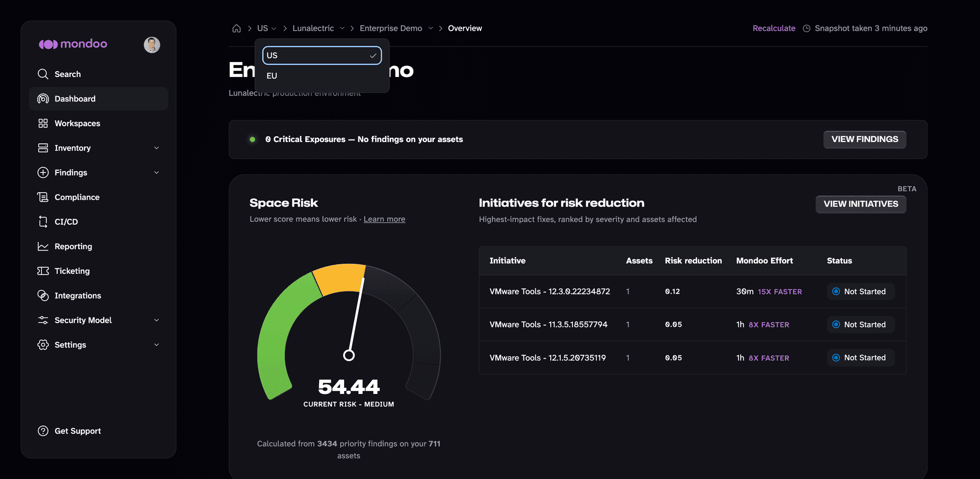The height and width of the screenshot is (479, 980).
Task: Expand the Findings sidebar section
Action: tap(99, 173)
